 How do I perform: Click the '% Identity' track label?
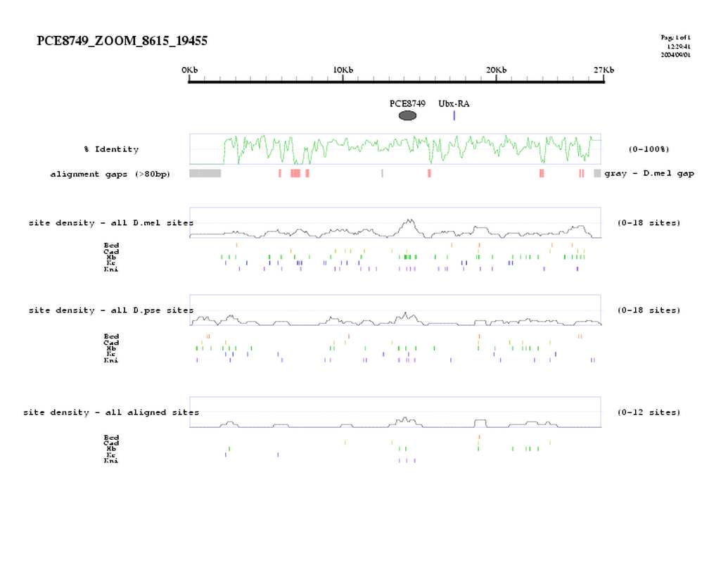pos(111,149)
